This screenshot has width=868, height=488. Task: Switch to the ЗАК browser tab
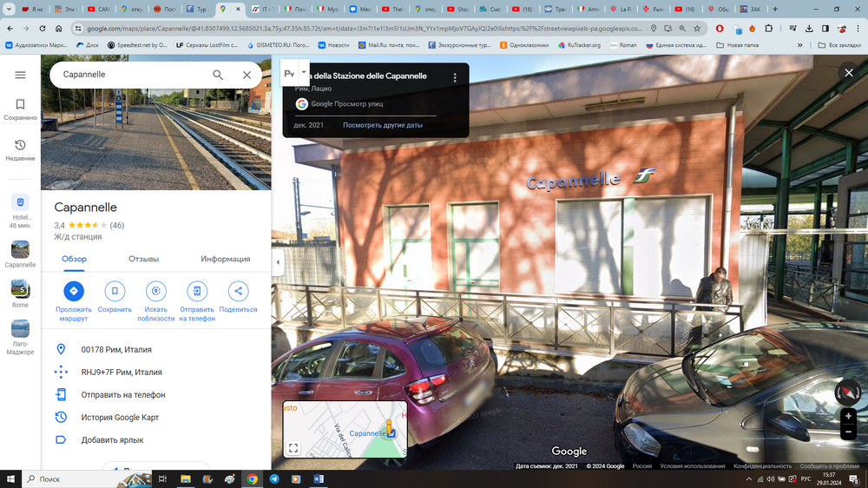(750, 9)
